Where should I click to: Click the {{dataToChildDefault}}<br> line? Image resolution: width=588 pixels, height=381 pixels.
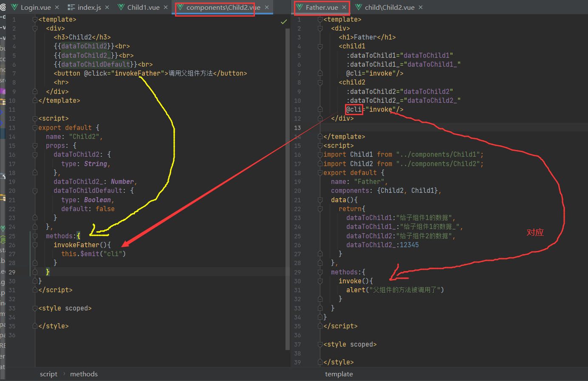(x=103, y=65)
